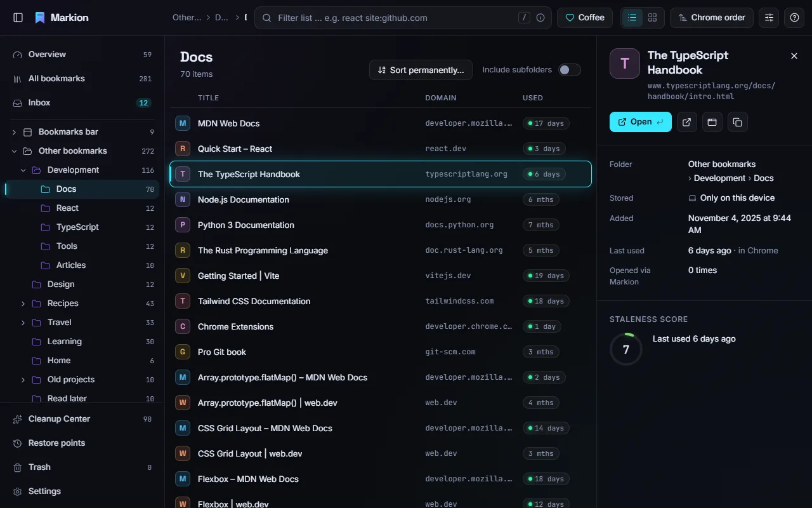
Task: Switch to grid view layout
Action: (x=652, y=18)
